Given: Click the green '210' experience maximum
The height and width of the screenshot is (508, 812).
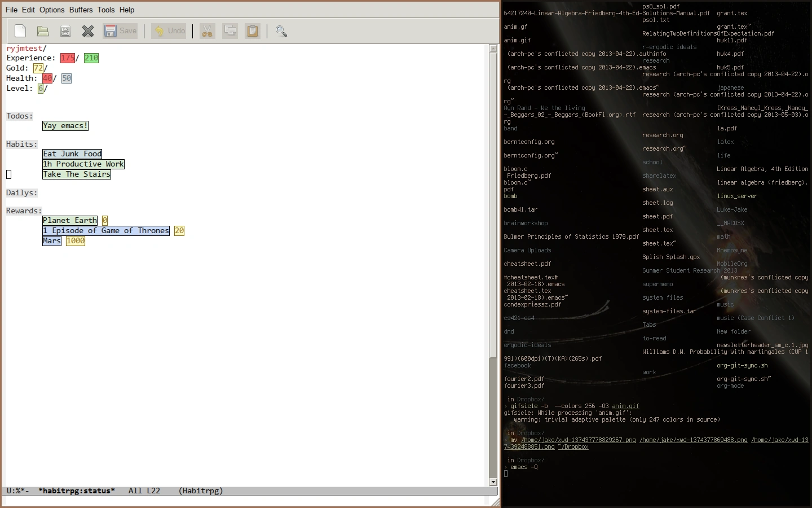Looking at the screenshot, I should point(91,58).
